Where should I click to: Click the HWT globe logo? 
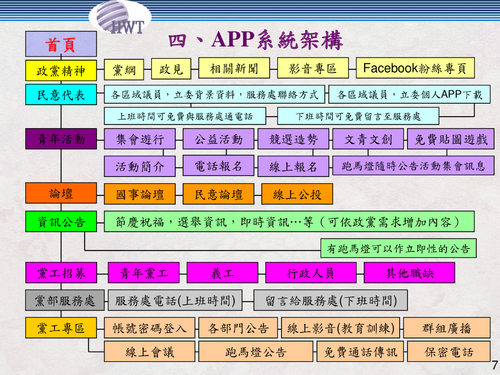click(x=119, y=17)
